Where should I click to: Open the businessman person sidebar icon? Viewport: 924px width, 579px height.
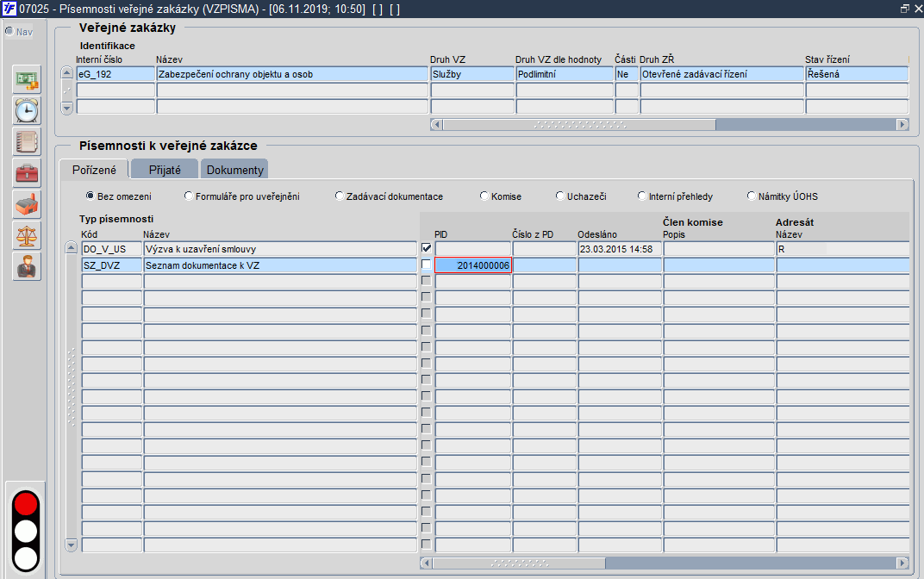click(x=27, y=267)
